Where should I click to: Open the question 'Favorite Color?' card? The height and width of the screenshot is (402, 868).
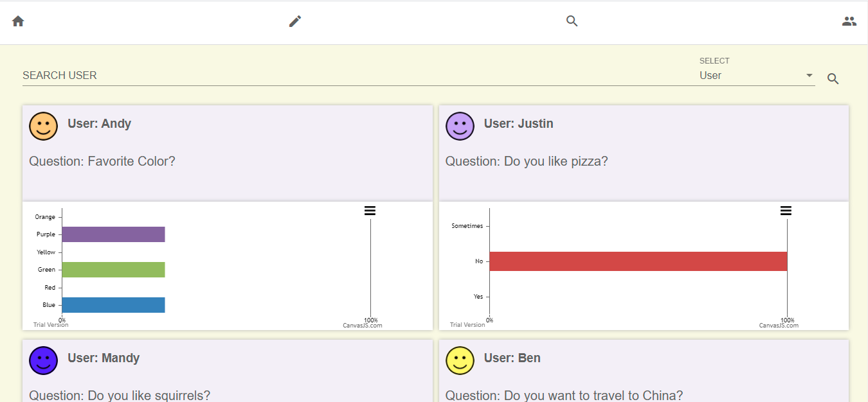click(103, 161)
